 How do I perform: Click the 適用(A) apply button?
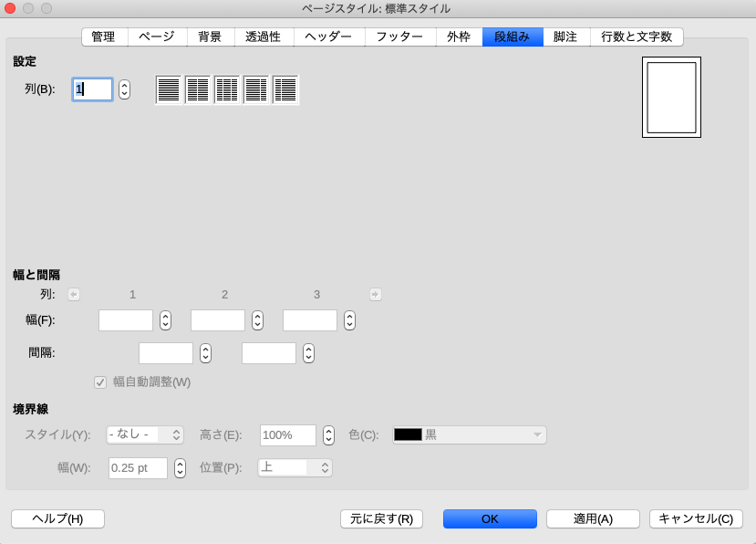pyautogui.click(x=593, y=519)
